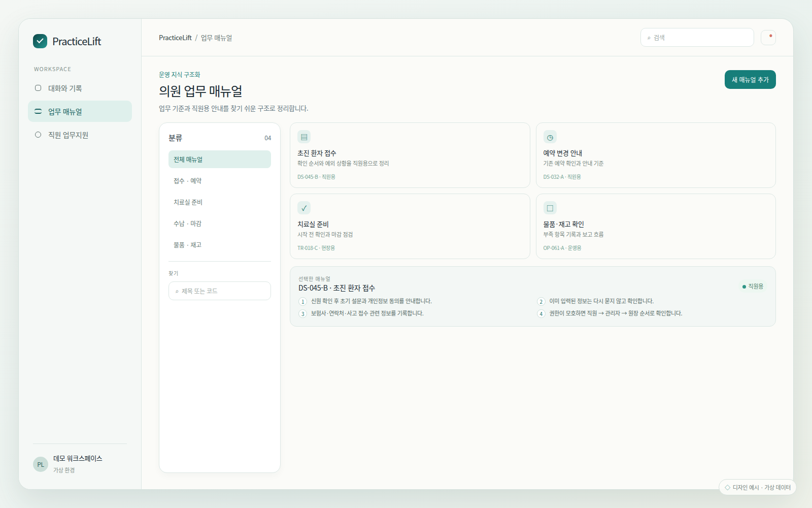
Task: Focus the top 검색 search field
Action: point(697,38)
